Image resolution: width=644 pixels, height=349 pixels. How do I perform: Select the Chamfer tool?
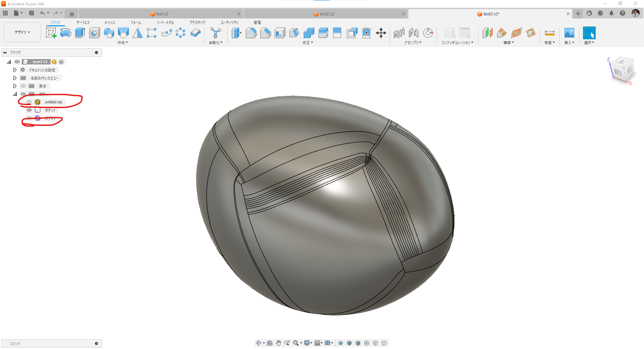point(265,33)
